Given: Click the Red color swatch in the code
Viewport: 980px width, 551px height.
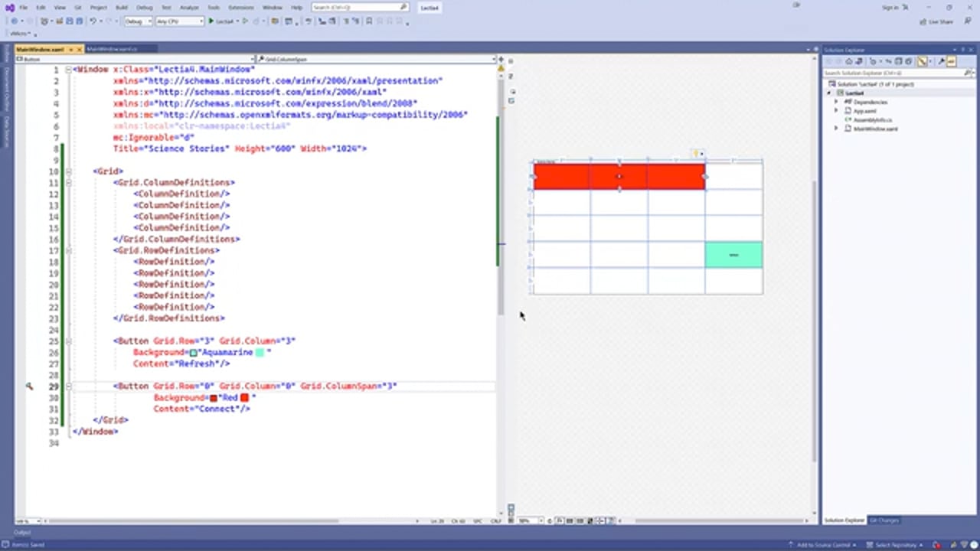Looking at the screenshot, I should tap(244, 398).
